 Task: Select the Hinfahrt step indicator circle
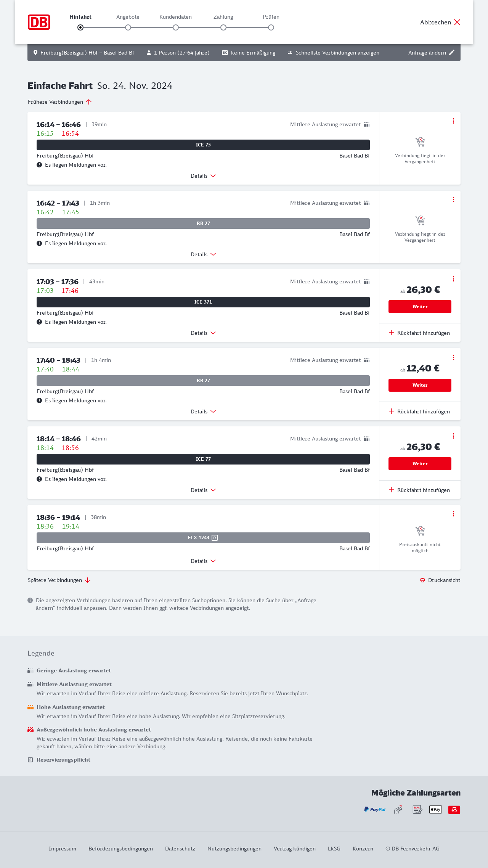80,27
